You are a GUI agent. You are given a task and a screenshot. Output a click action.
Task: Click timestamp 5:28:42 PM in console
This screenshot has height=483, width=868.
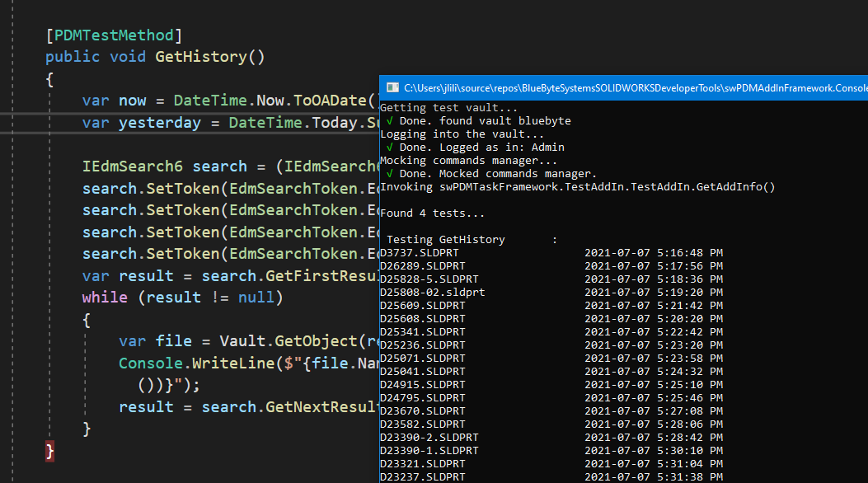tap(690, 438)
